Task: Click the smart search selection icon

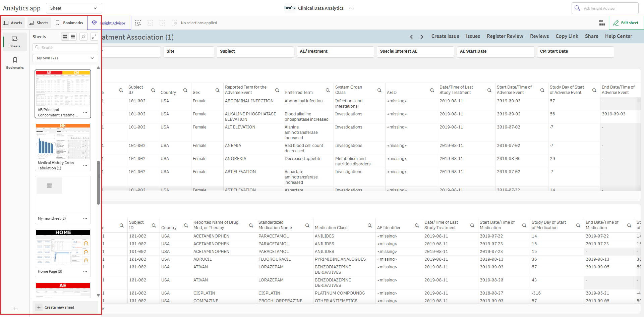Action: point(138,23)
